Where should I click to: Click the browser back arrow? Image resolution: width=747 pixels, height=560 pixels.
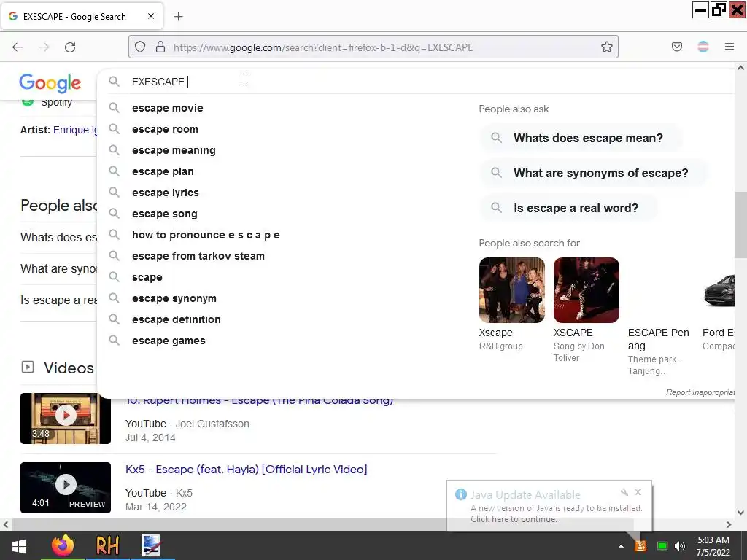[x=18, y=47]
